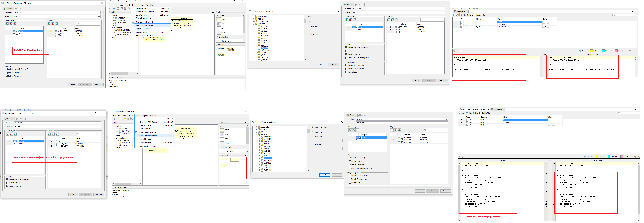The width and height of the screenshot is (644, 223).
Task: Select 'Connect as ...' radio in upper server dialog
Action: (x=309, y=22)
